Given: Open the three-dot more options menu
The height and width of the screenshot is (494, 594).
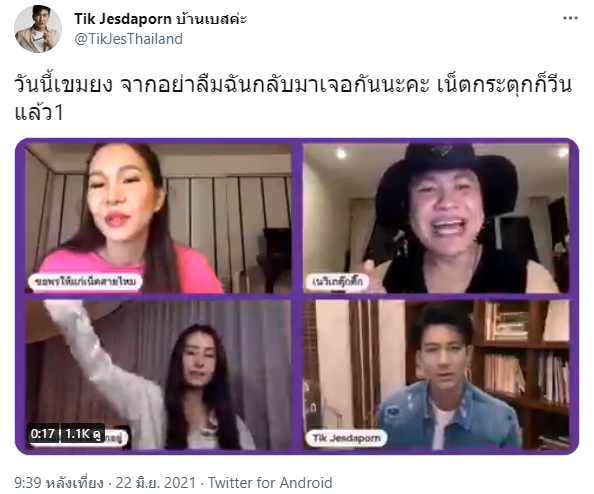Looking at the screenshot, I should pyautogui.click(x=570, y=18).
